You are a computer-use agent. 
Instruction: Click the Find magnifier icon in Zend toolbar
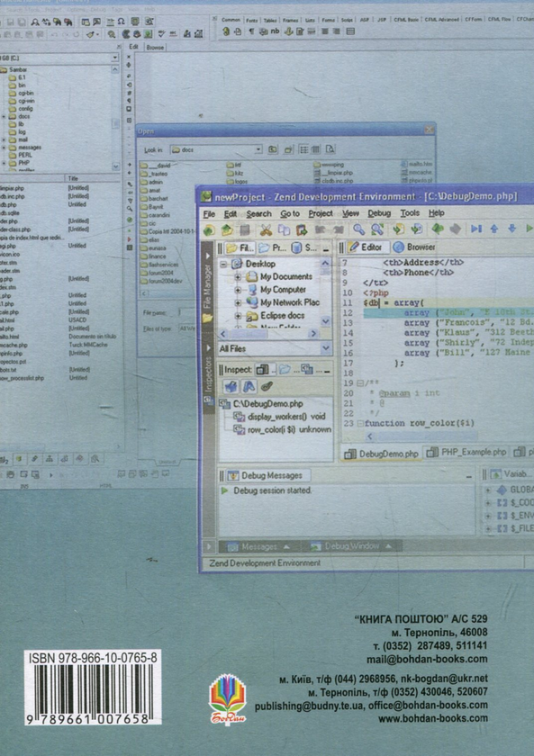[359, 229]
